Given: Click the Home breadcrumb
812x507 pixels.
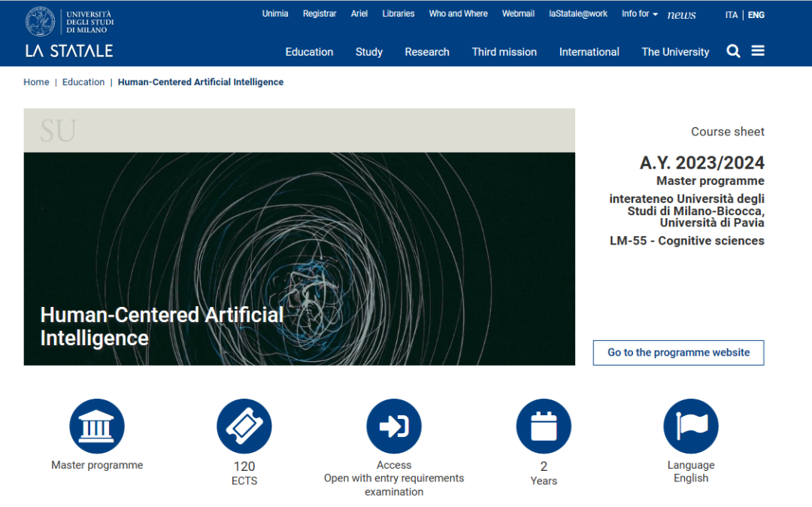Looking at the screenshot, I should pos(36,82).
